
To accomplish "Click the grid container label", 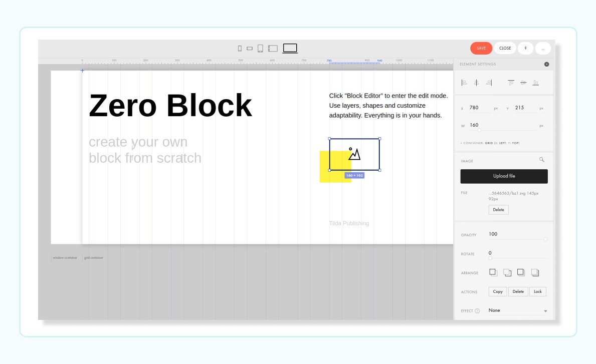I will (94, 258).
